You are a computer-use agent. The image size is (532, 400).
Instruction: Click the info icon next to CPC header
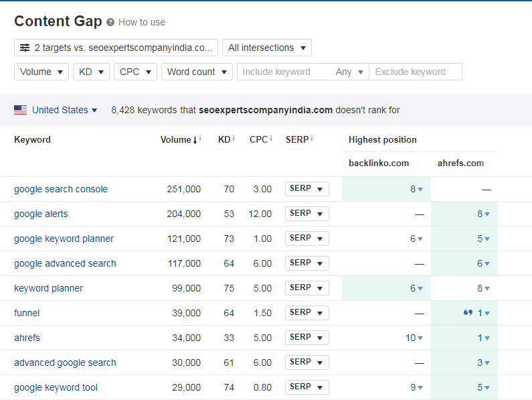[271, 138]
